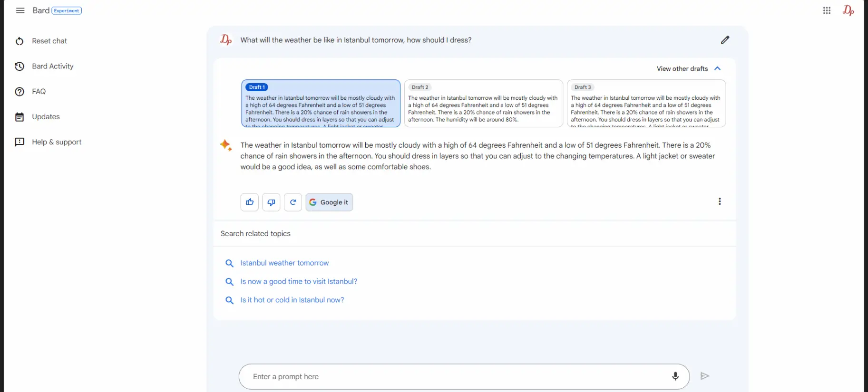Image resolution: width=868 pixels, height=392 pixels.
Task: Open the hamburger main menu
Action: point(20,10)
